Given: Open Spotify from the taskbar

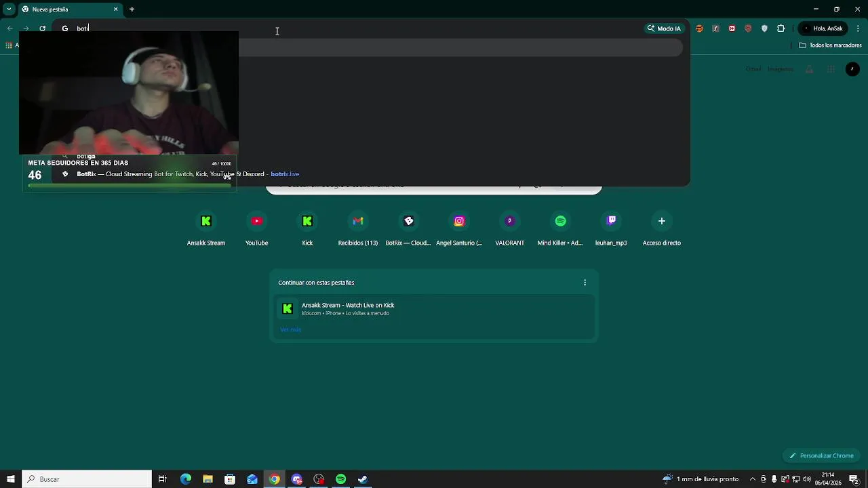Looking at the screenshot, I should 340,479.
